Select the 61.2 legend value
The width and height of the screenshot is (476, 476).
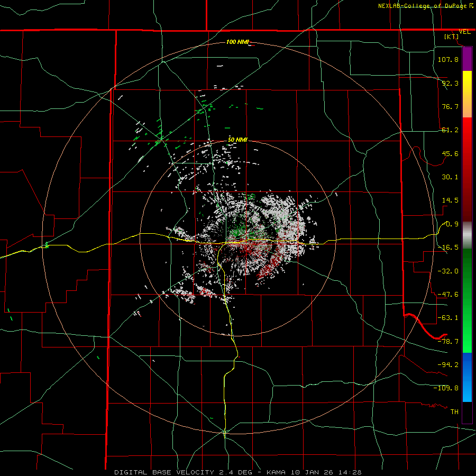click(450, 130)
